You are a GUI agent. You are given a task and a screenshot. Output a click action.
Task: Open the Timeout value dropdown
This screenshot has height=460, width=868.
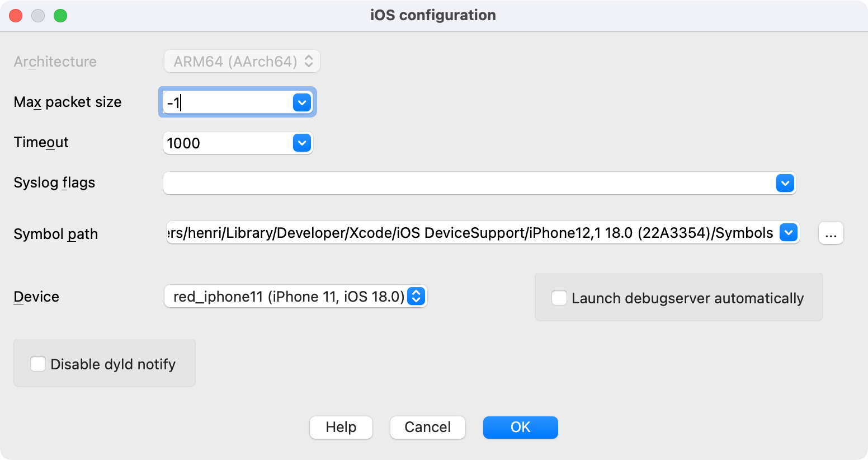pos(301,143)
